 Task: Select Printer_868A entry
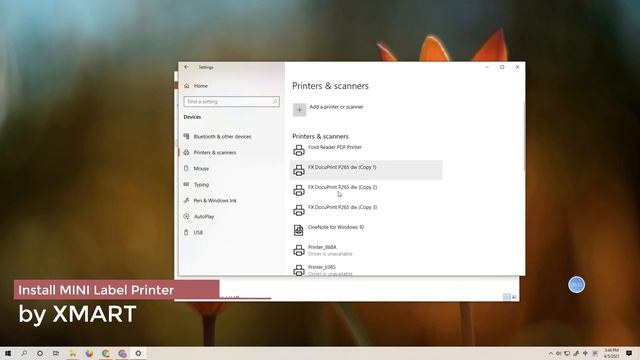366,250
